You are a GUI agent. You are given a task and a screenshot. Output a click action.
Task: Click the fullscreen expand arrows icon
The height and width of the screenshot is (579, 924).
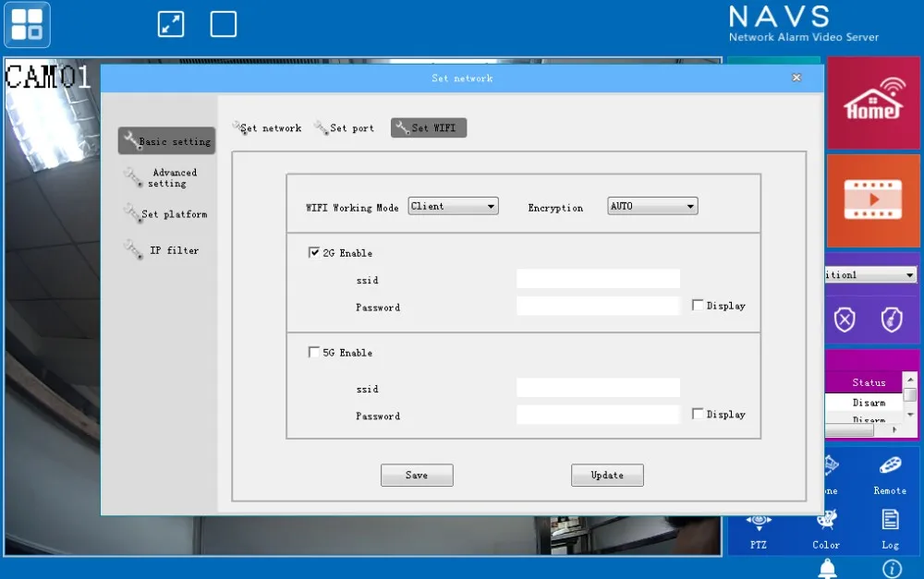171,24
